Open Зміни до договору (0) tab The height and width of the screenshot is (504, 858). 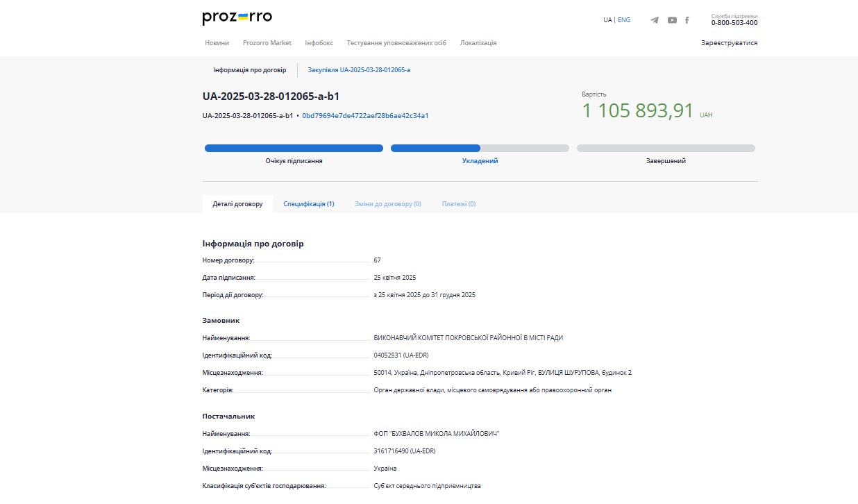pos(388,204)
